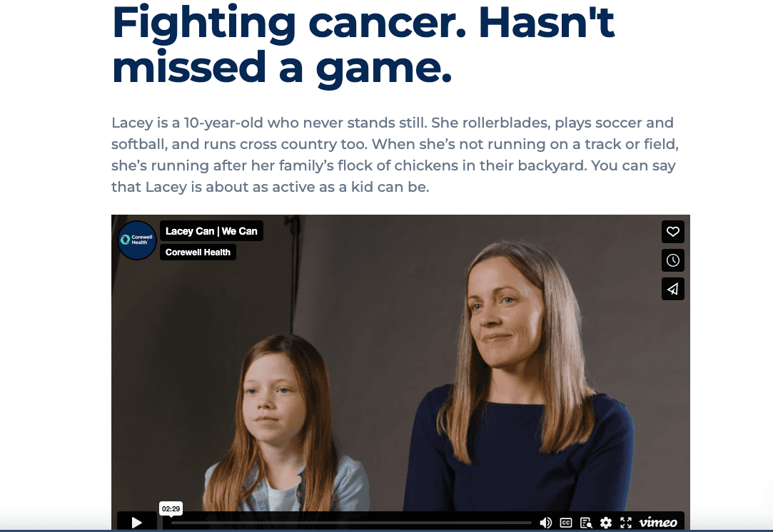This screenshot has width=773, height=532.
Task: Like the video with the heart icon
Action: [x=672, y=232]
